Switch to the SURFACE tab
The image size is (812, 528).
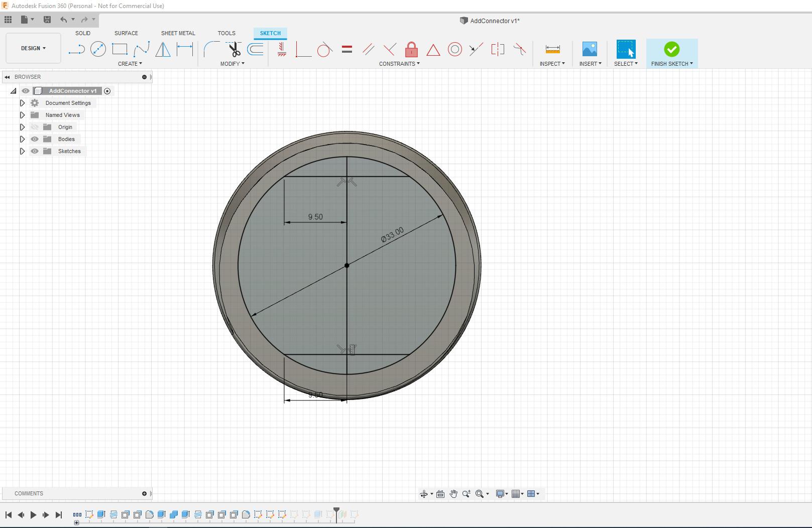point(126,33)
